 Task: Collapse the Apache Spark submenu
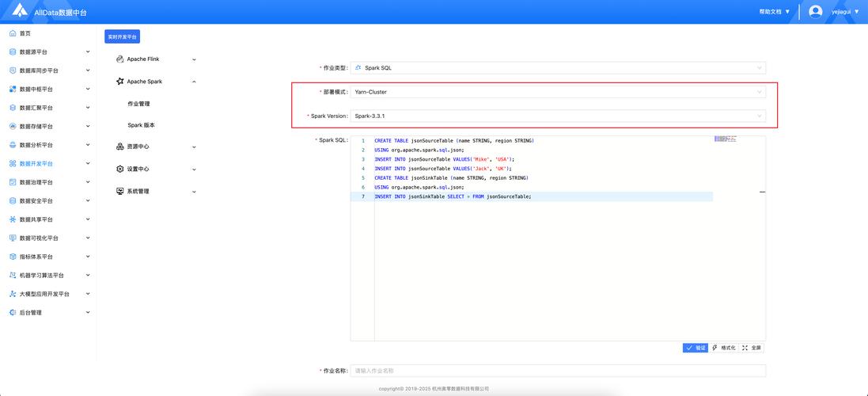click(x=194, y=82)
